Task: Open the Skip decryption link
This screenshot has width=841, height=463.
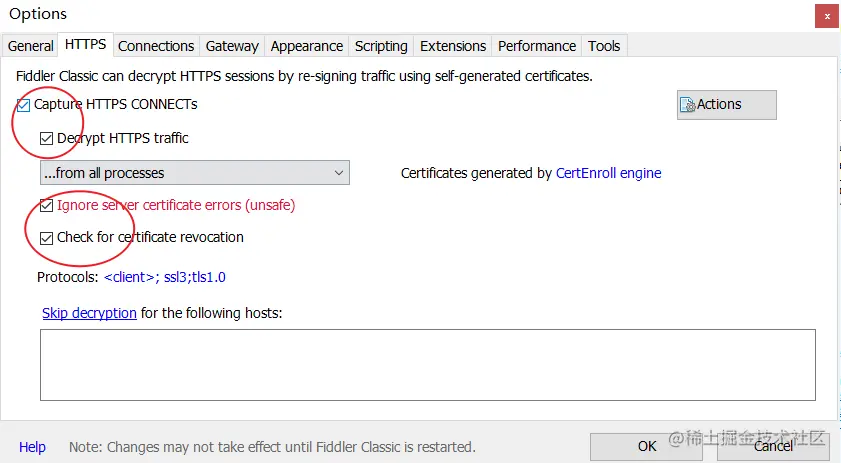Action: click(90, 313)
